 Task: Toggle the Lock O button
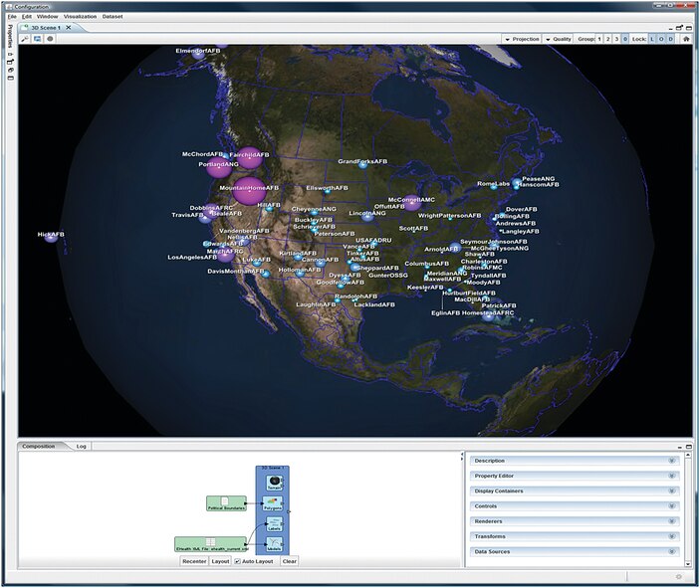(x=661, y=39)
